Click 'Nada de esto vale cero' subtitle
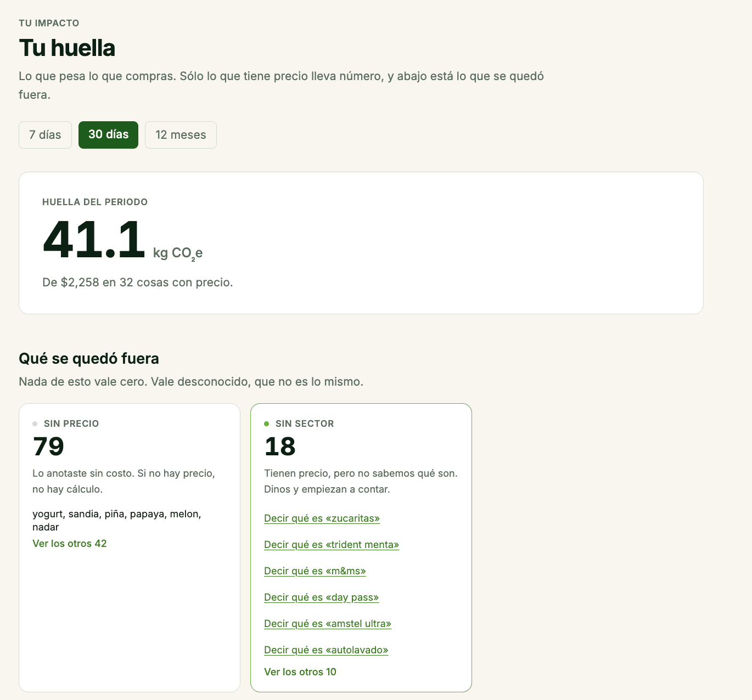Viewport: 752px width, 700px height. pyautogui.click(x=191, y=382)
